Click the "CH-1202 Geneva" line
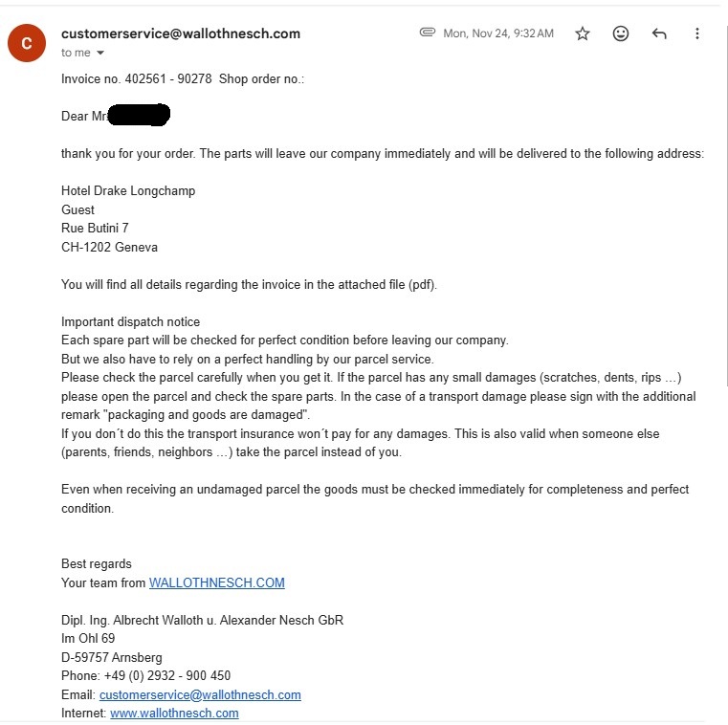This screenshot has height=725, width=728. [x=110, y=247]
